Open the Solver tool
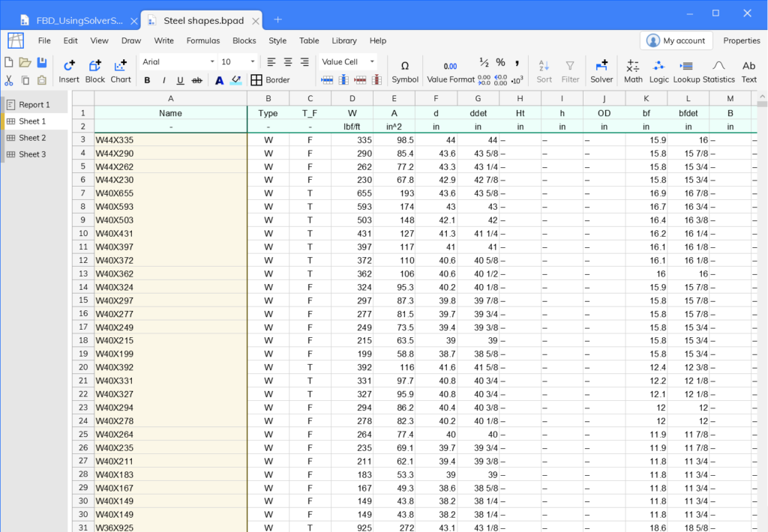The height and width of the screenshot is (532, 768). coord(601,70)
